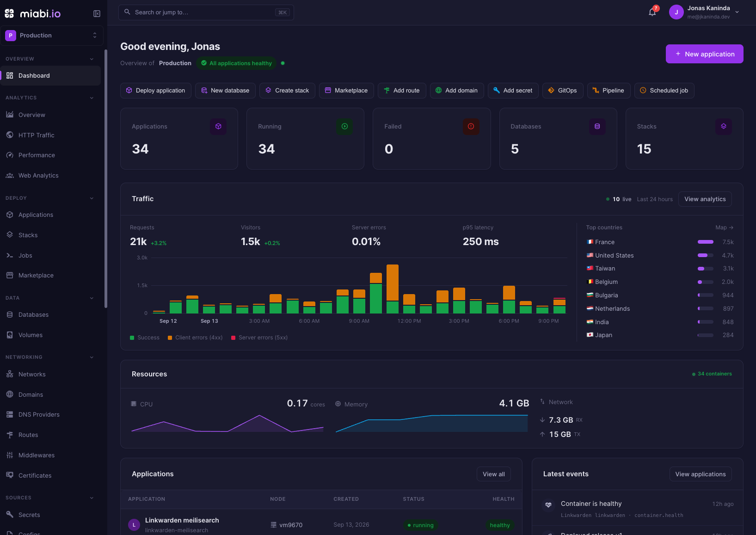Open Domains in sidebar
Screen dimensions: 756x535
click(x=51, y=395)
